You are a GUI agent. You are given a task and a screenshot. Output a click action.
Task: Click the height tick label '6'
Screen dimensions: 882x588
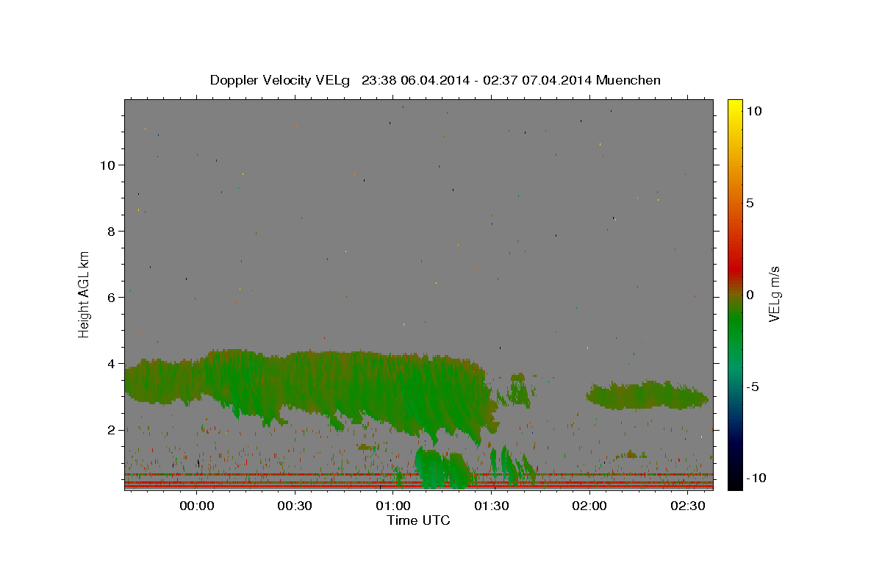[x=111, y=297]
